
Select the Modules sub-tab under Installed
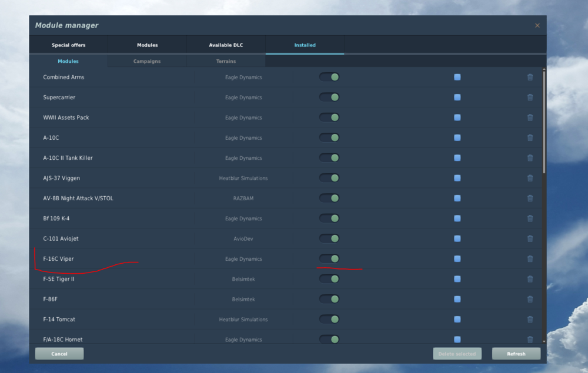tap(68, 61)
